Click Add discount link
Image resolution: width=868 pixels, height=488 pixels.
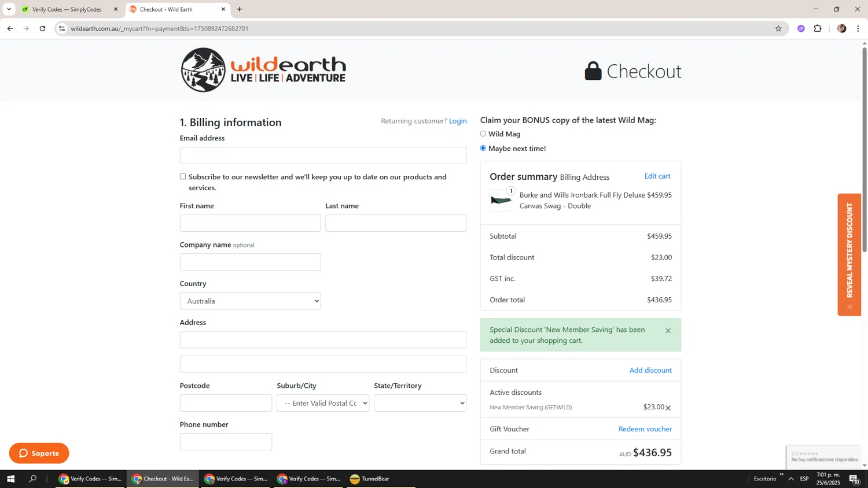pyautogui.click(x=650, y=370)
